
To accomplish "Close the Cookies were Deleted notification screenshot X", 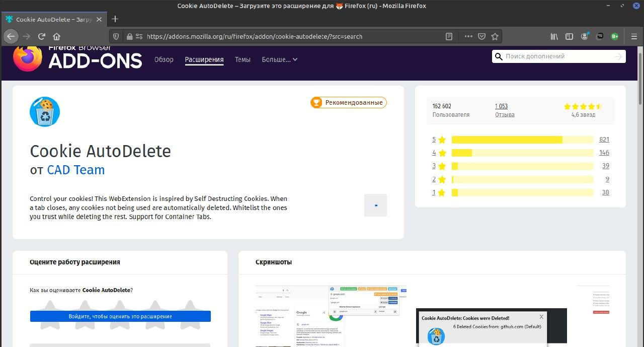I will (541, 317).
